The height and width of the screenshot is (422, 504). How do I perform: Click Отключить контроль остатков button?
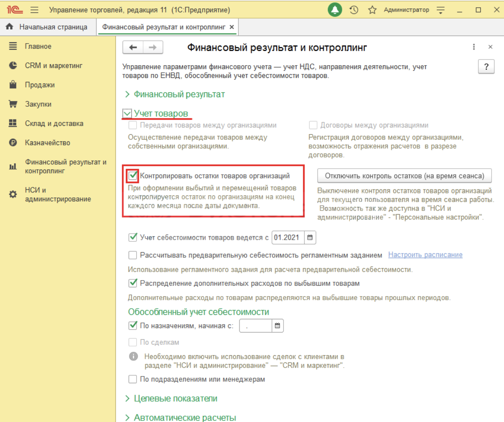coord(404,176)
